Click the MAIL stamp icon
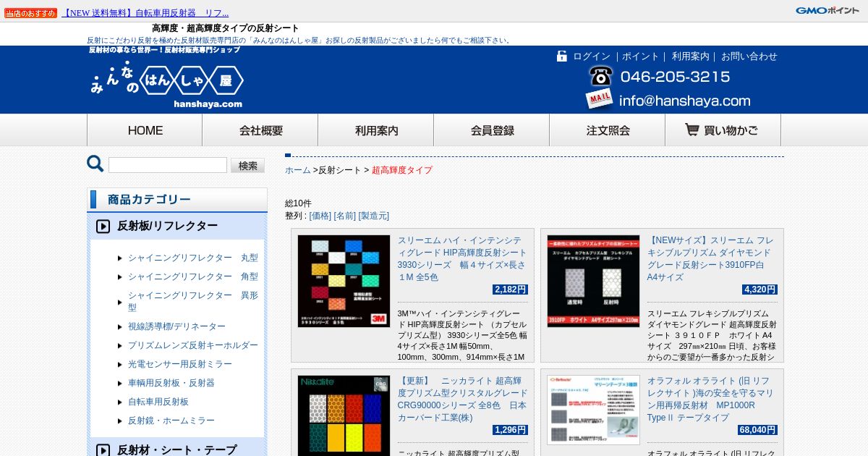Screen dimensions: 868x456 (600, 99)
